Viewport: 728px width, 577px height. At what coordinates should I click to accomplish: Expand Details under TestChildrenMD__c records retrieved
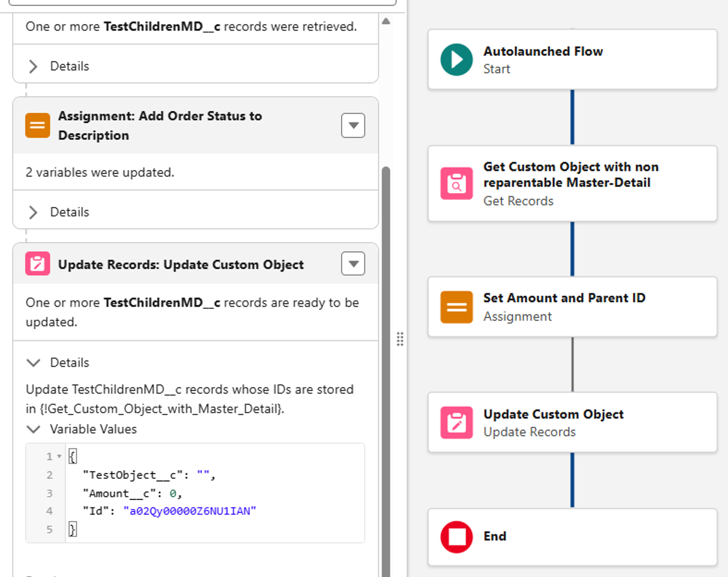33,66
